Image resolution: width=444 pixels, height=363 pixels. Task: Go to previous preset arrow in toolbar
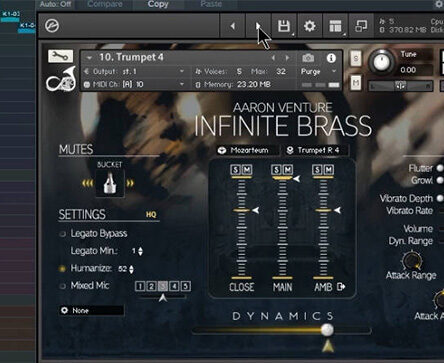point(233,26)
